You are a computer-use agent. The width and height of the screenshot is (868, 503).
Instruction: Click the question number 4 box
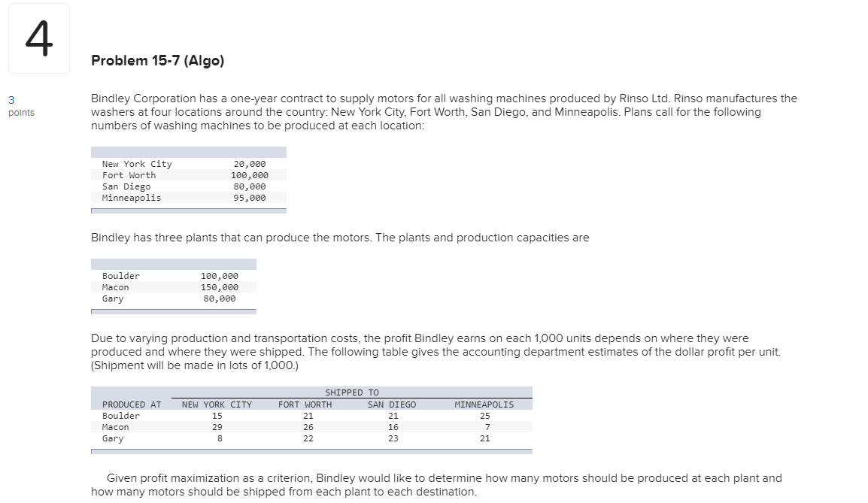pos(39,38)
